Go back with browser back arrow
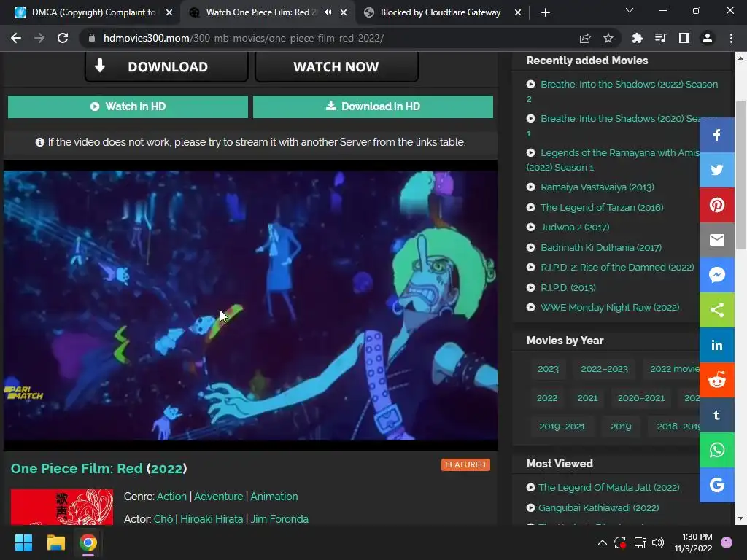The image size is (747, 560). pyautogui.click(x=16, y=38)
